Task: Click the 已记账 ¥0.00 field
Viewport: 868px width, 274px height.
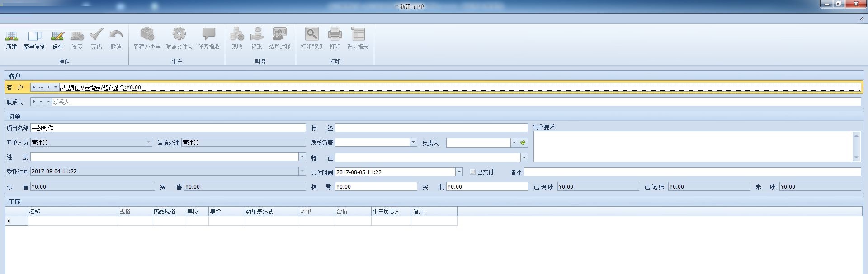Action: [x=709, y=186]
